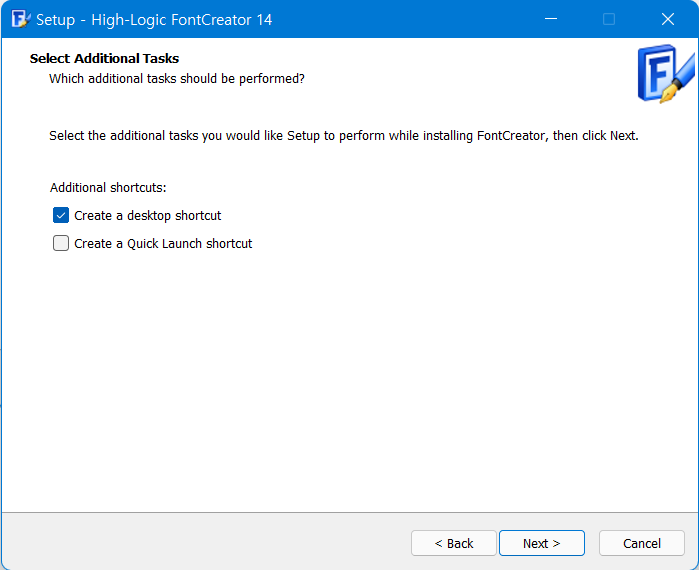Click the instruction text mentioning FontCreator

point(344,135)
